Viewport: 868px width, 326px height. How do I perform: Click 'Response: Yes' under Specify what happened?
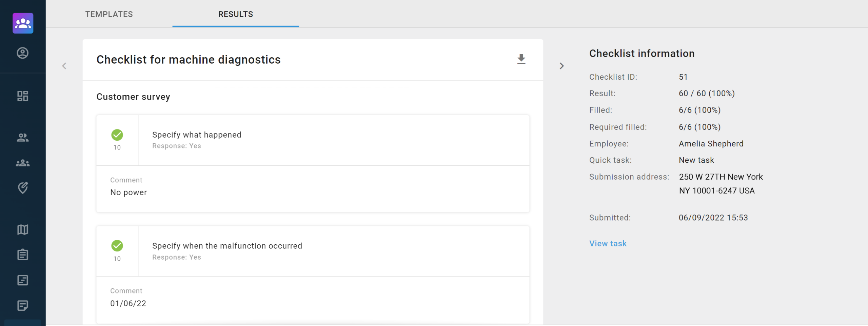(x=177, y=146)
